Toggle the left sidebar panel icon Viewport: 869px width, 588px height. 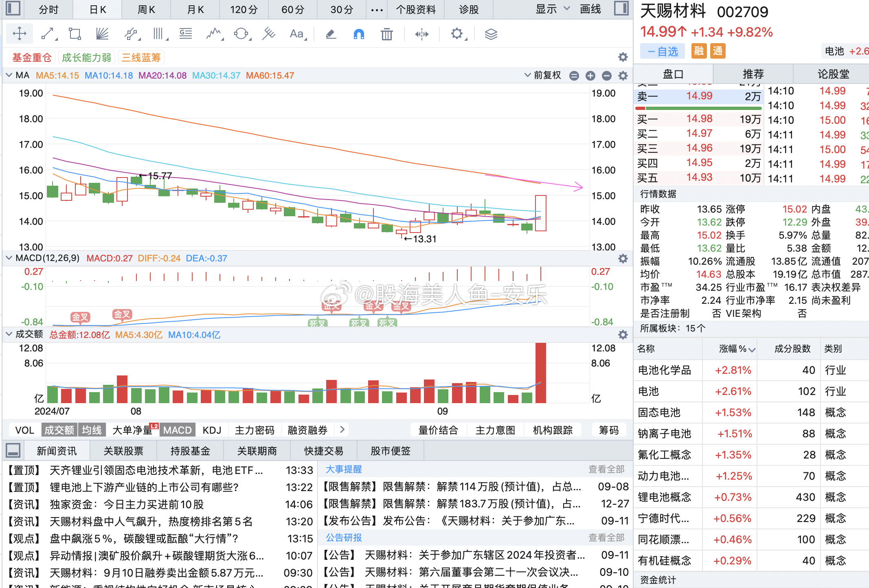pyautogui.click(x=13, y=9)
